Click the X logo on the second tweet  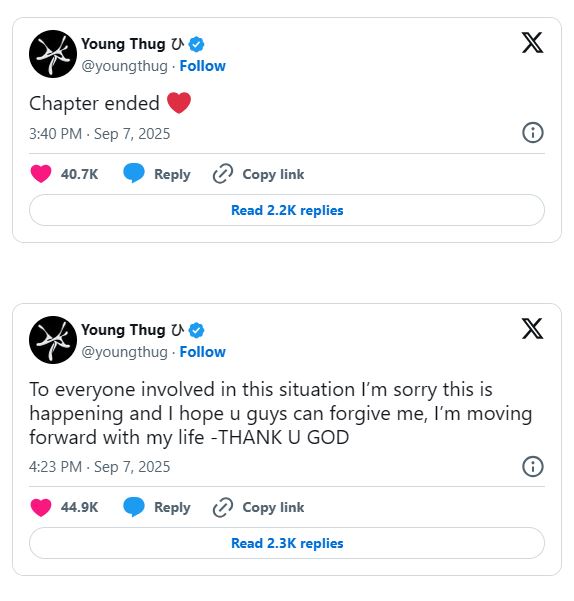(532, 328)
